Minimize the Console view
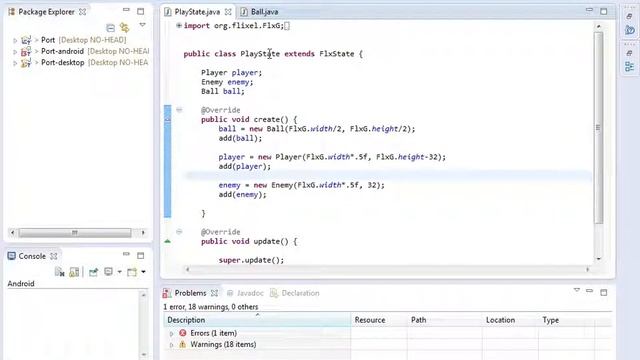 click(126, 254)
